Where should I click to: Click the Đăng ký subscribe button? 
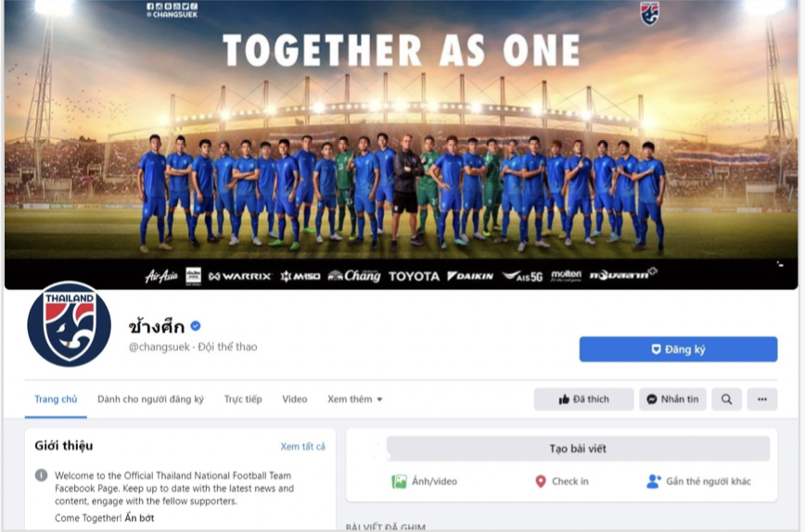coord(678,349)
